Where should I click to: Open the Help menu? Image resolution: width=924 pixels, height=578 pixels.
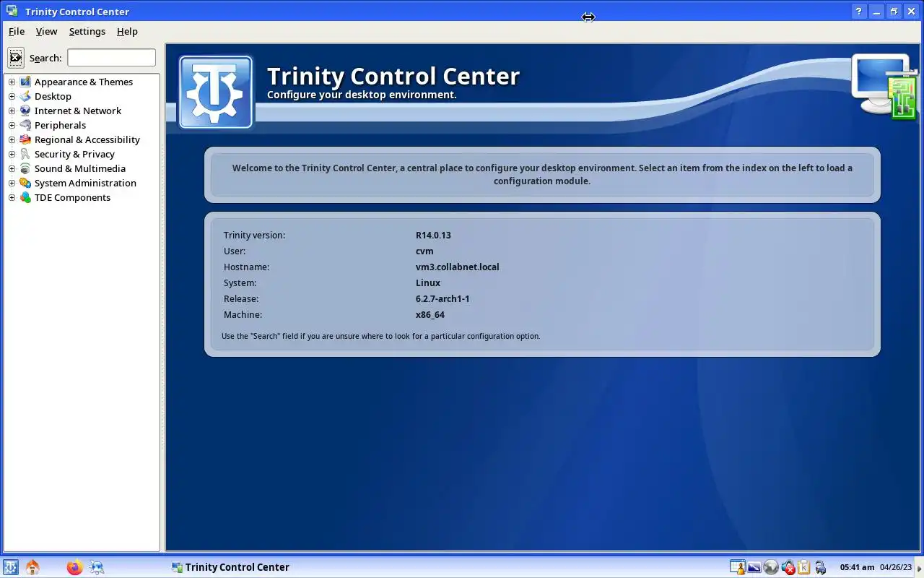click(127, 31)
